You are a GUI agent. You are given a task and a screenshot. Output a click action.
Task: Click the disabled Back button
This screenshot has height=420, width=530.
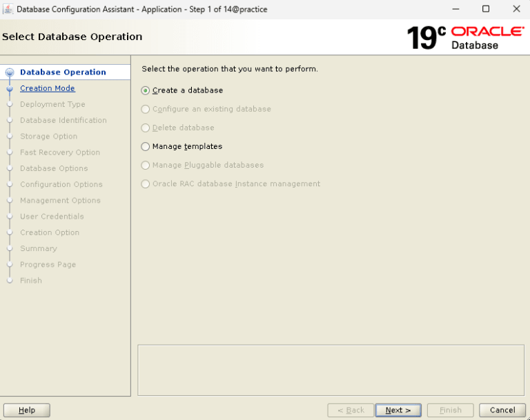351,410
